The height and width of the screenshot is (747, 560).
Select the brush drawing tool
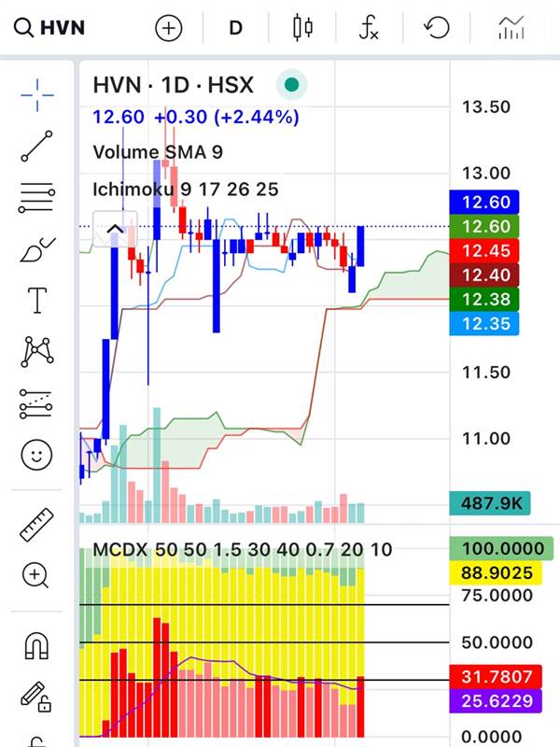pyautogui.click(x=37, y=249)
